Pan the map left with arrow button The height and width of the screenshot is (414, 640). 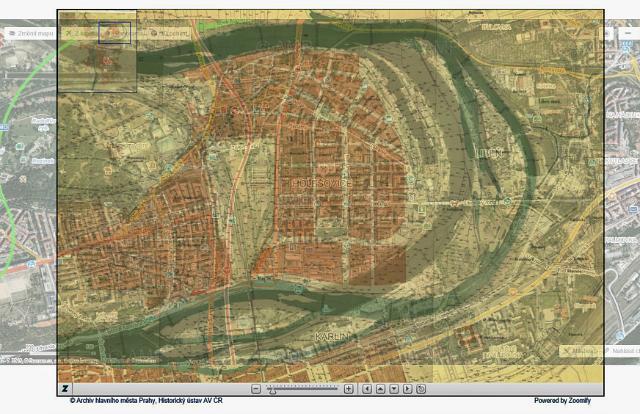(x=367, y=389)
